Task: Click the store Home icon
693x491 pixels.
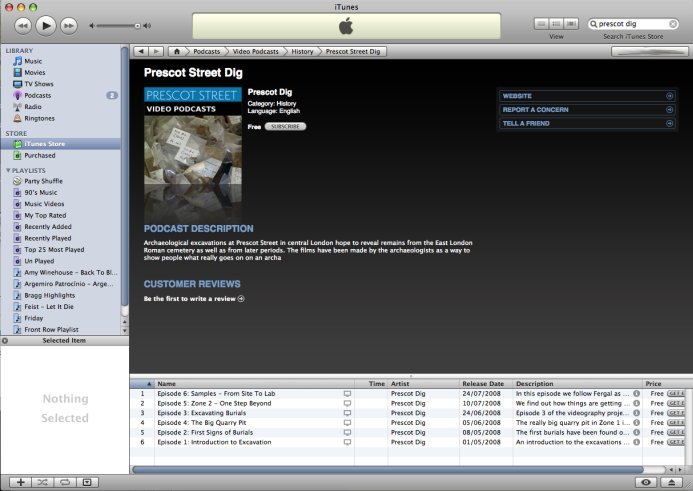Action: pos(177,52)
